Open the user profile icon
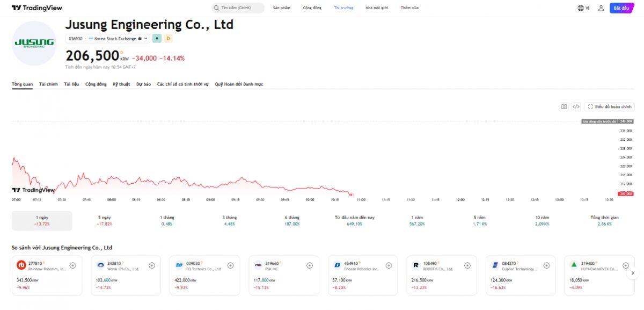This screenshot has width=644, height=310. pos(601,8)
